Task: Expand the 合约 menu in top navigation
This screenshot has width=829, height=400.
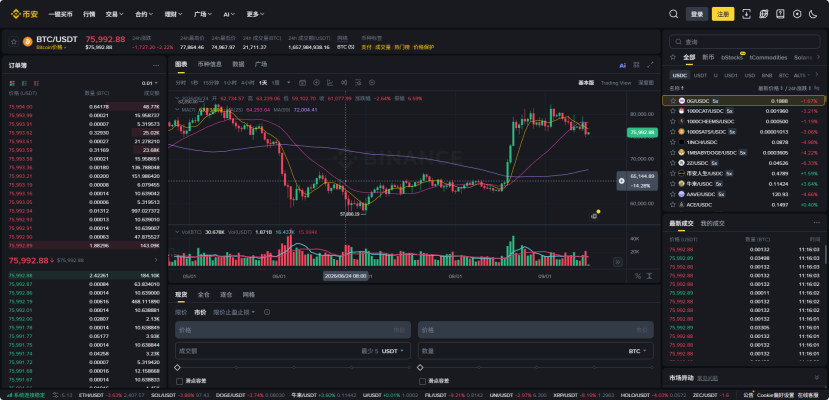Action: click(x=144, y=14)
